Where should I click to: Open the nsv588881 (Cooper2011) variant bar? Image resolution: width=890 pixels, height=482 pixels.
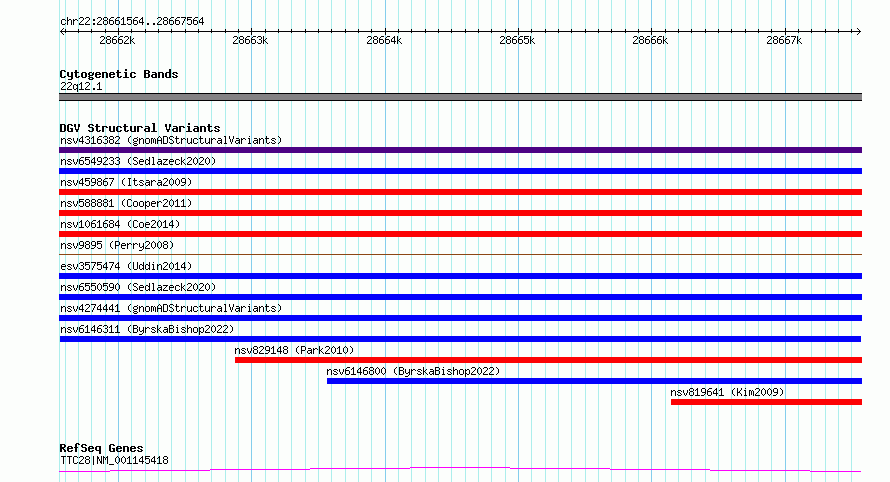(460, 213)
